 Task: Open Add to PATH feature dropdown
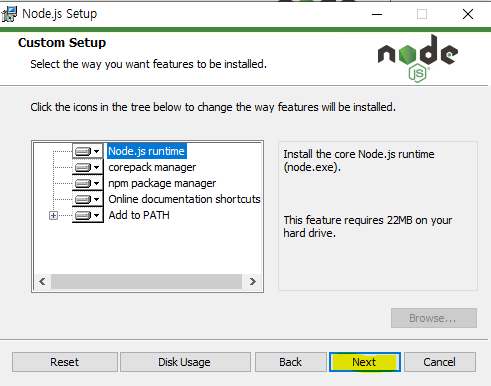tap(88, 215)
